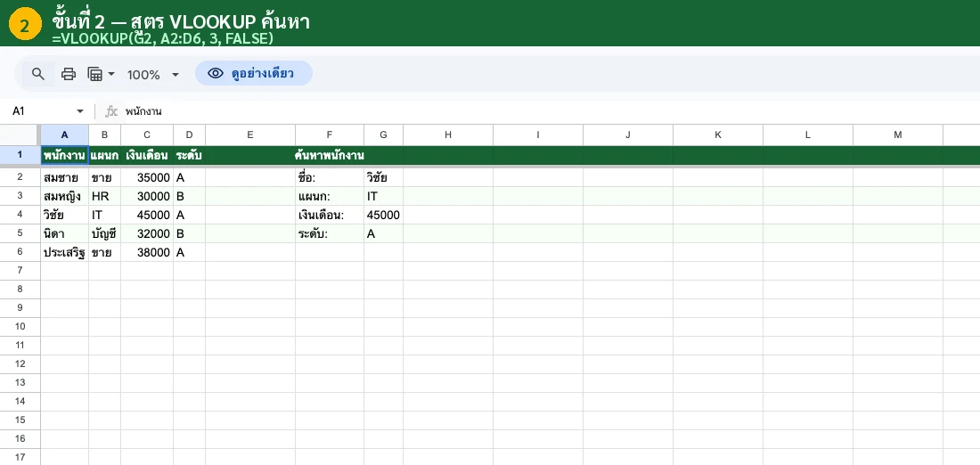Click header cell แผนก in B1
The width and height of the screenshot is (980, 465).
point(104,155)
